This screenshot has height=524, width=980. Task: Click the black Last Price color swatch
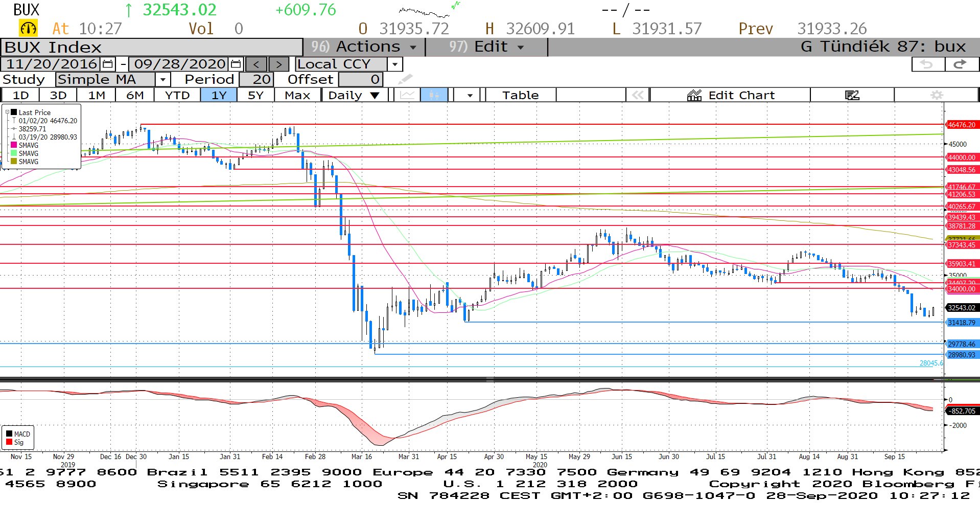(x=14, y=112)
